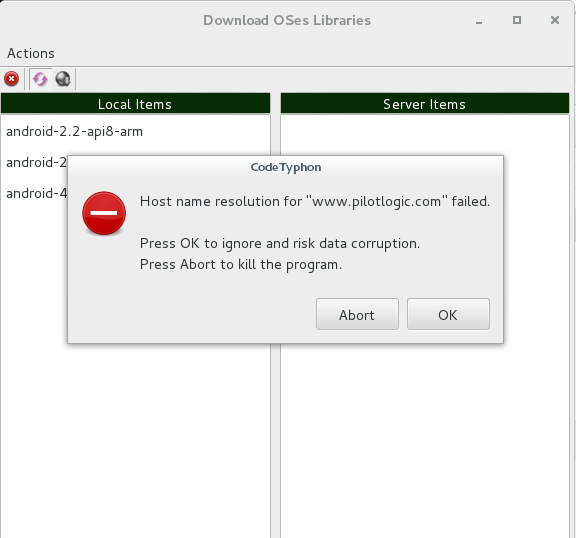Click inside the empty Server Items list
Image resolution: width=576 pixels, height=538 pixels.
[425, 441]
